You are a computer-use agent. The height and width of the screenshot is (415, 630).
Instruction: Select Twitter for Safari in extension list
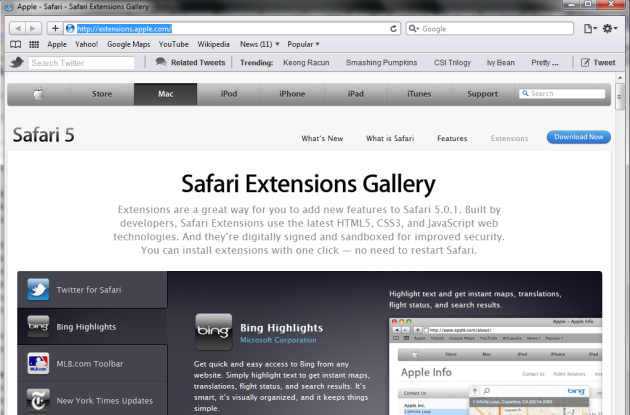92,290
